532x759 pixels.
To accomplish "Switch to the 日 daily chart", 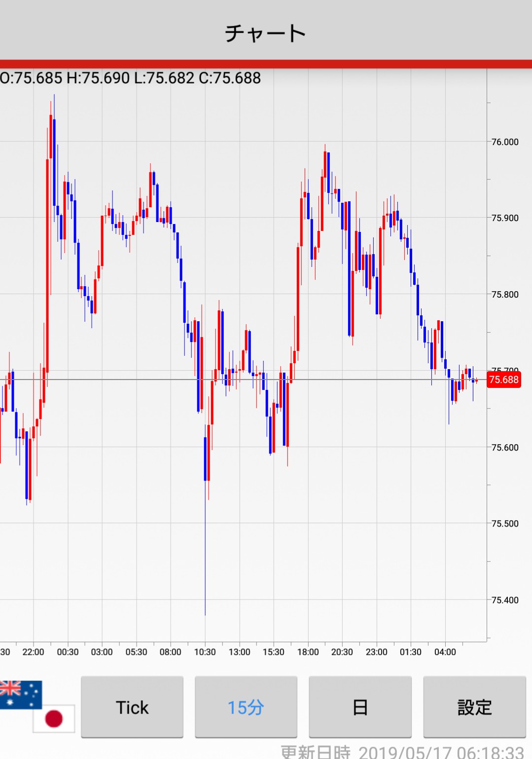I will (360, 707).
